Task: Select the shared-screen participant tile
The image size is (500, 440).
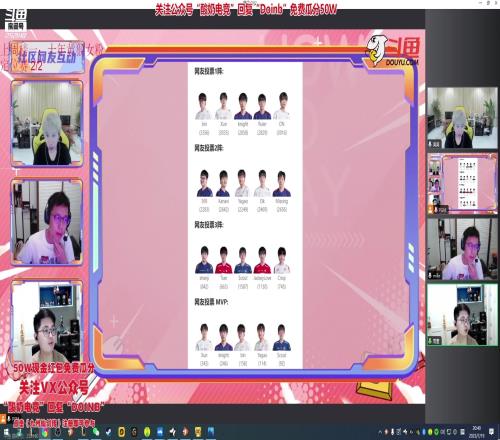Action: (x=462, y=183)
